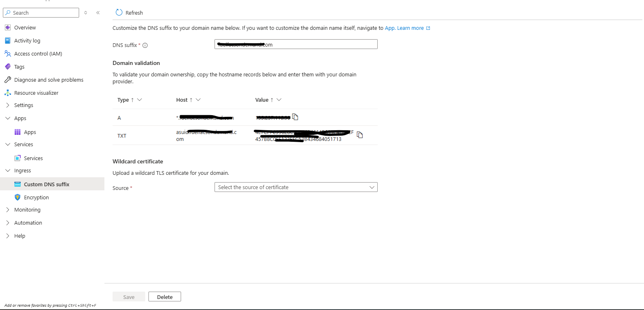Open Encryption menu item

click(36, 197)
